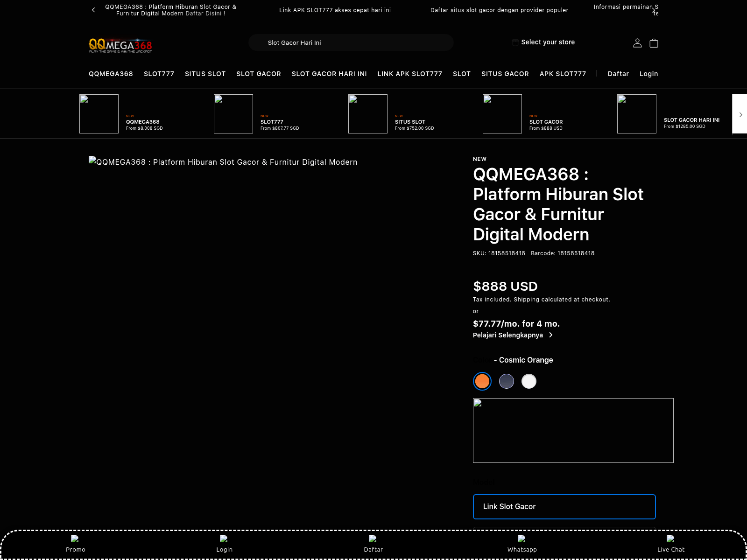Click the previous announcement arrow
The image size is (747, 560).
click(93, 10)
